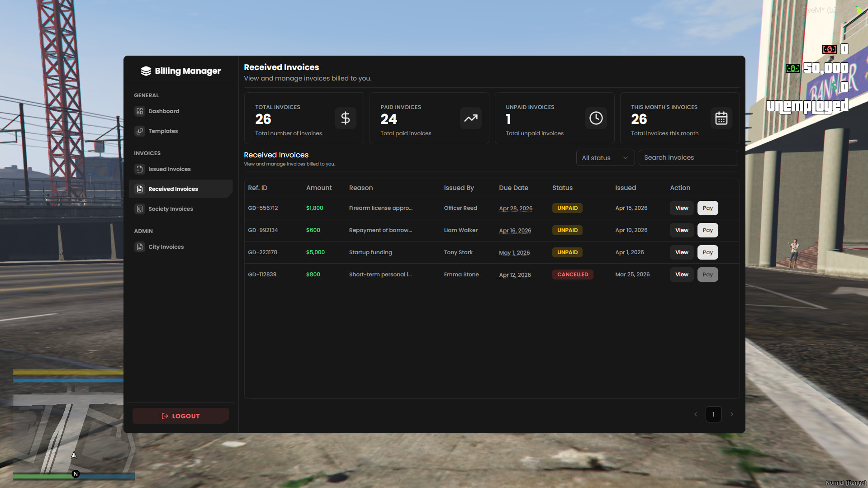This screenshot has width=868, height=488.
Task: Click the Received Invoices document icon
Action: [140, 189]
